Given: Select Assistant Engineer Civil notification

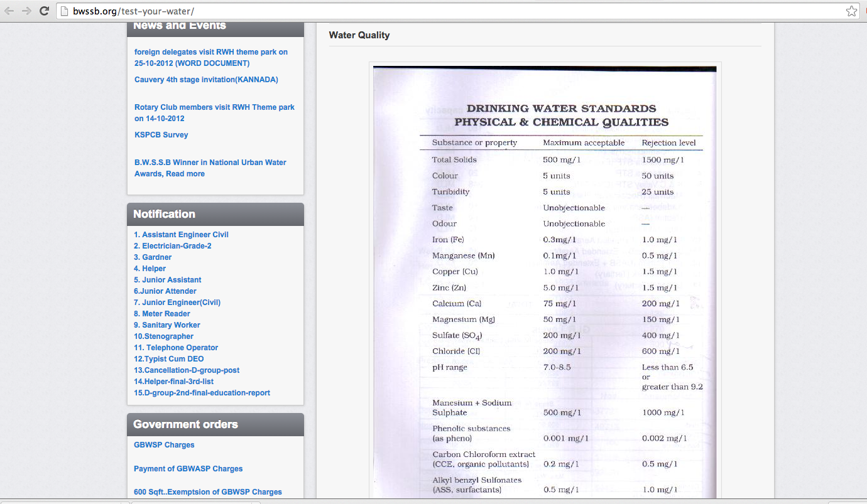Looking at the screenshot, I should (x=181, y=235).
